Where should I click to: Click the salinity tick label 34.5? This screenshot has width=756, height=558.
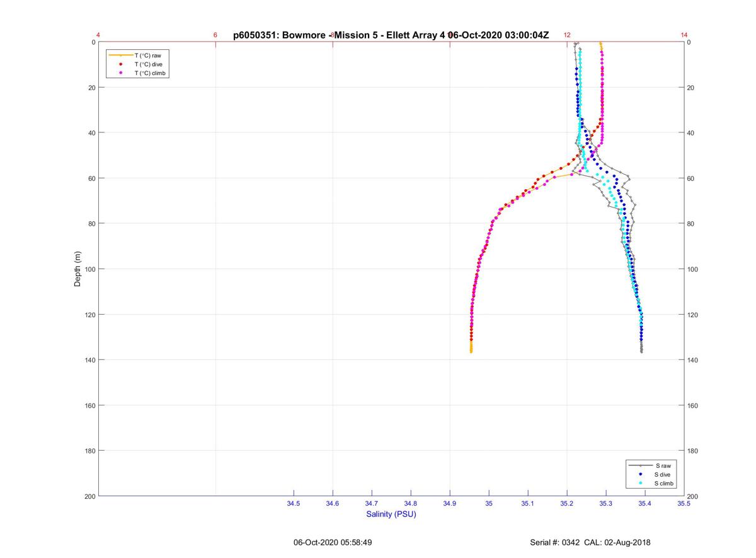coord(294,504)
